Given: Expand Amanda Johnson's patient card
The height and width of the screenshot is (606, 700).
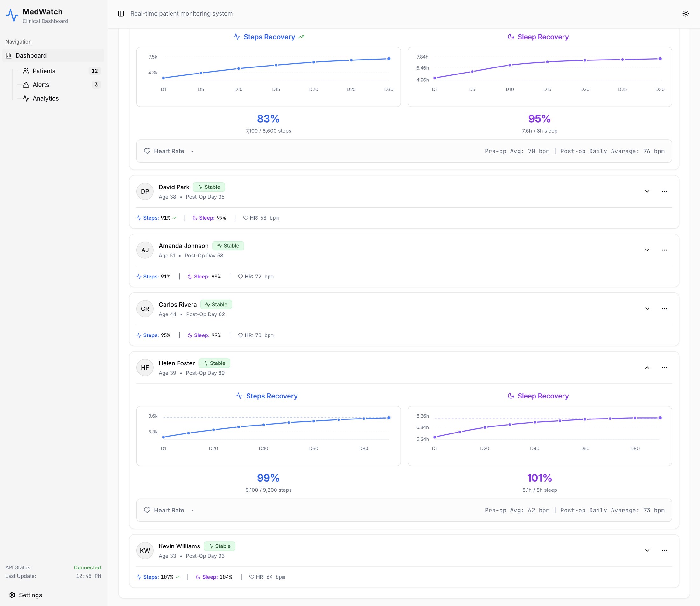Looking at the screenshot, I should (647, 250).
